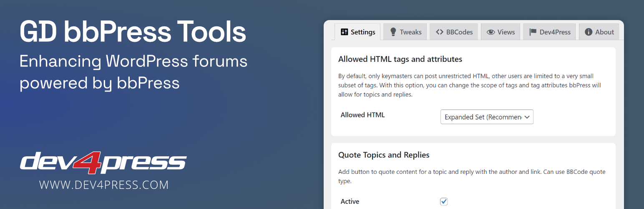This screenshot has width=644, height=209.
Task: Toggle the Active quote checkbox
Action: [x=444, y=201]
